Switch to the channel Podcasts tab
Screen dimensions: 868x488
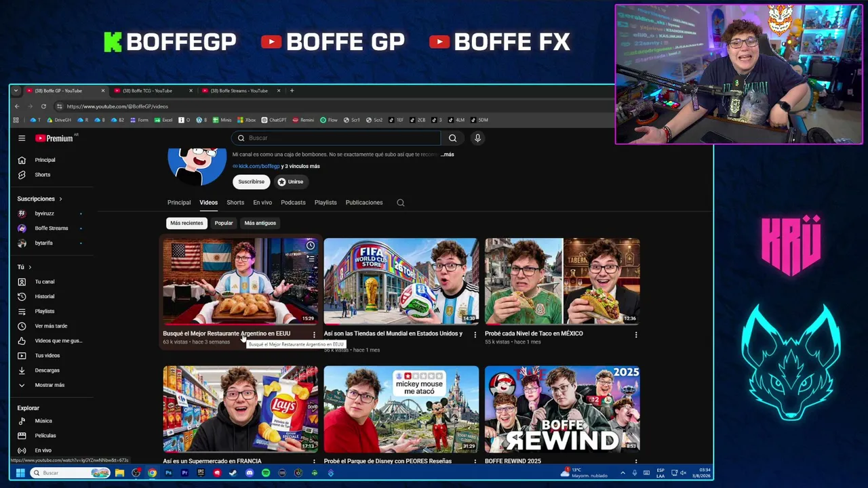click(x=293, y=203)
